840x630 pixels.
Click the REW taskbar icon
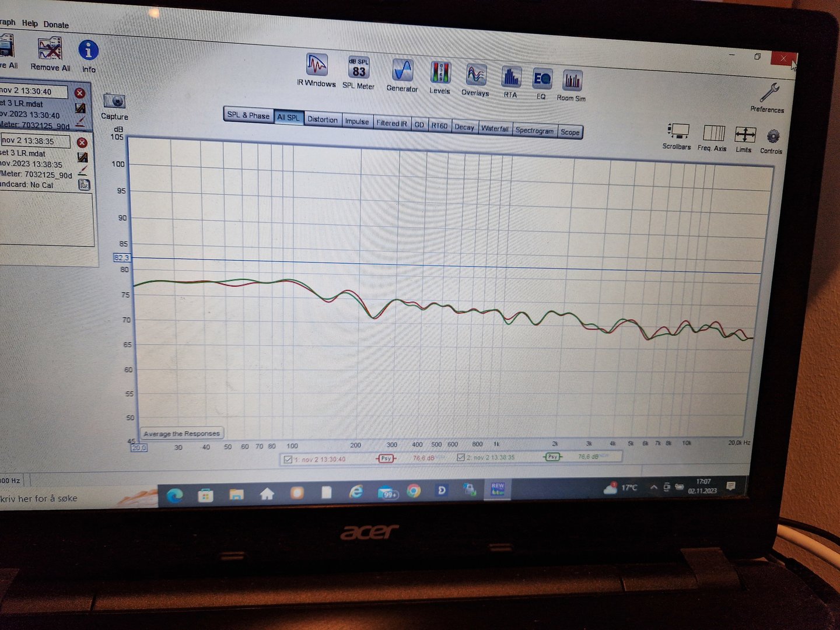point(498,489)
